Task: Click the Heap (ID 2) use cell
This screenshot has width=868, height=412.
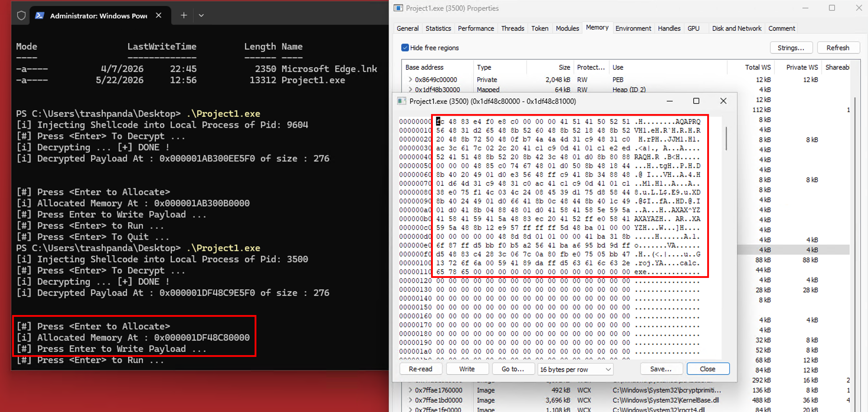Action: point(629,90)
